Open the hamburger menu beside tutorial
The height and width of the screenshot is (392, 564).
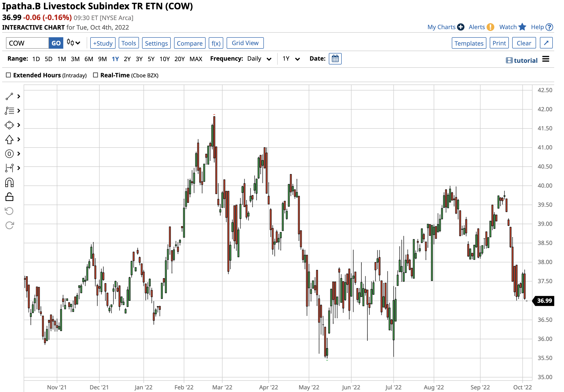point(545,59)
